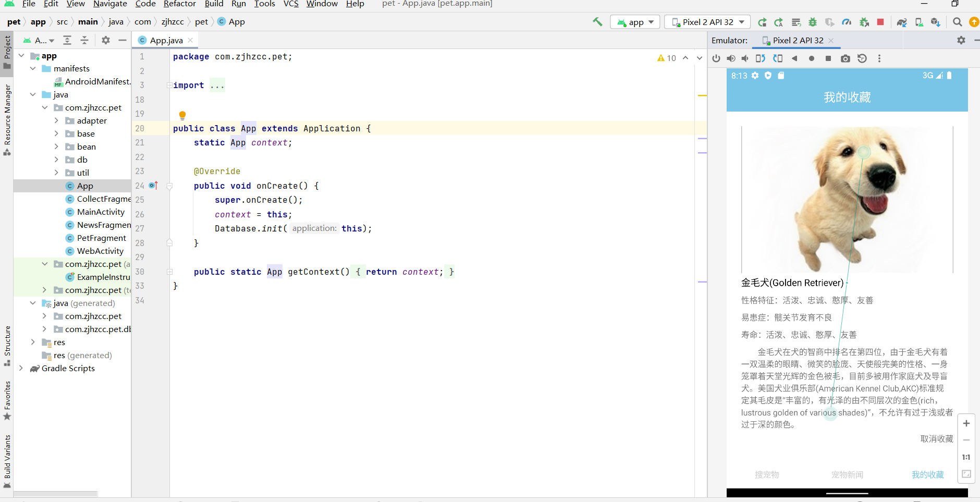Open Search Everywhere magnifier icon
The height and width of the screenshot is (502, 980).
(958, 22)
